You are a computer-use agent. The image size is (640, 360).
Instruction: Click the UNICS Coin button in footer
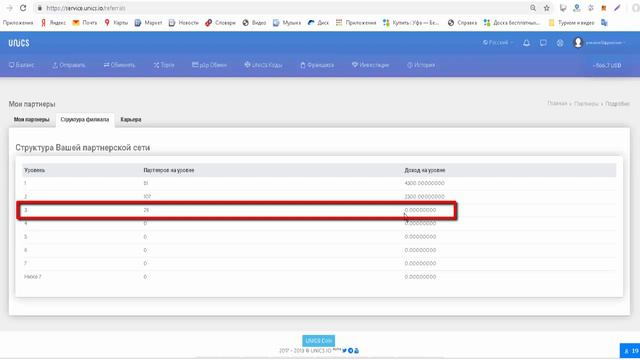319,340
